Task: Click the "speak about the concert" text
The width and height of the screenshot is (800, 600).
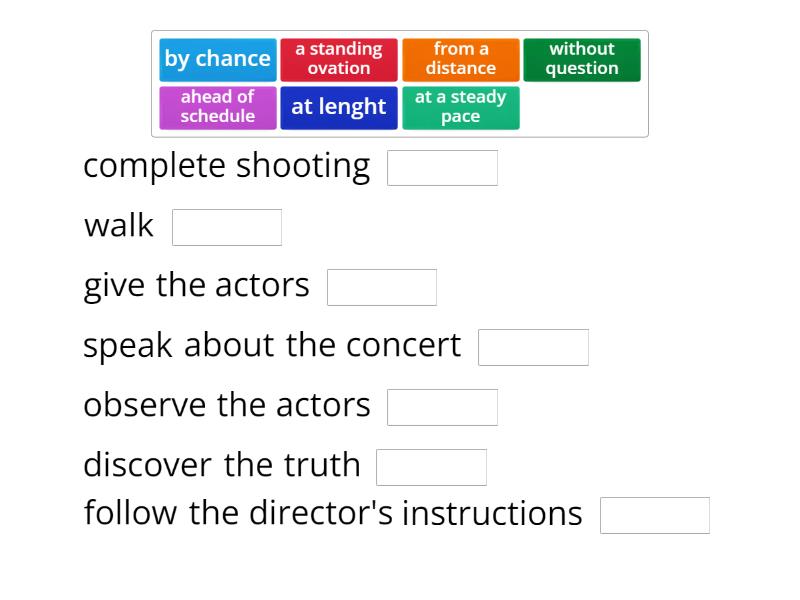Action: pyautogui.click(x=272, y=346)
